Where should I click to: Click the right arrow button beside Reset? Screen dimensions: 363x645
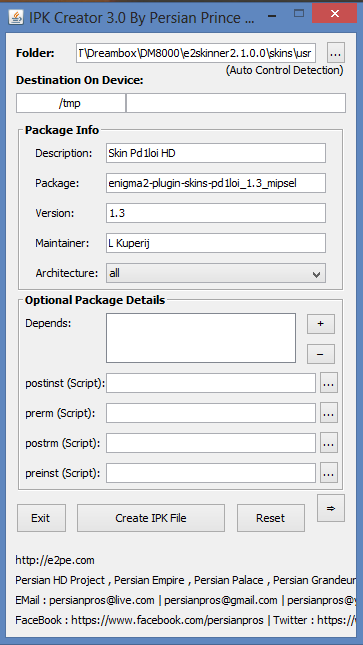(x=331, y=508)
